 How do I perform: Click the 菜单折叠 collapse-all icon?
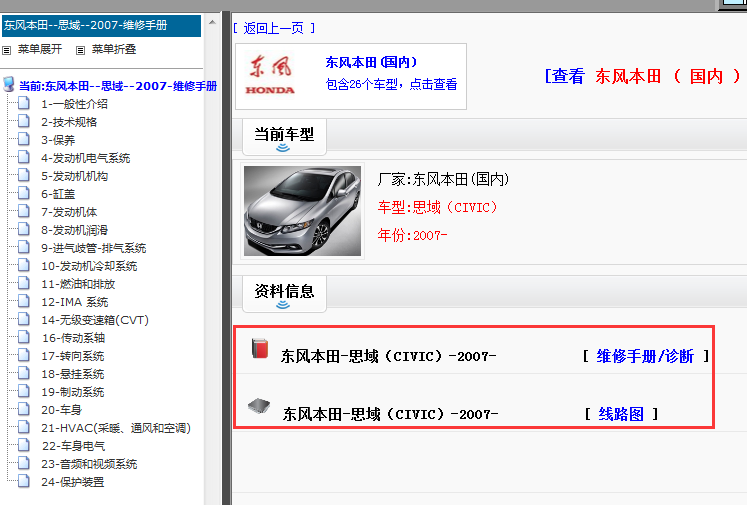pos(81,50)
